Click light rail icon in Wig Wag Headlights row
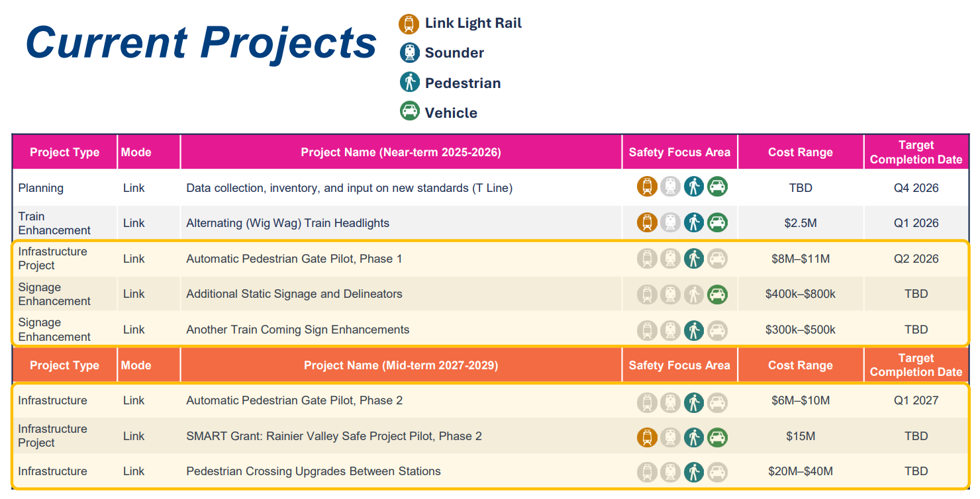980x499 pixels. coord(648,222)
